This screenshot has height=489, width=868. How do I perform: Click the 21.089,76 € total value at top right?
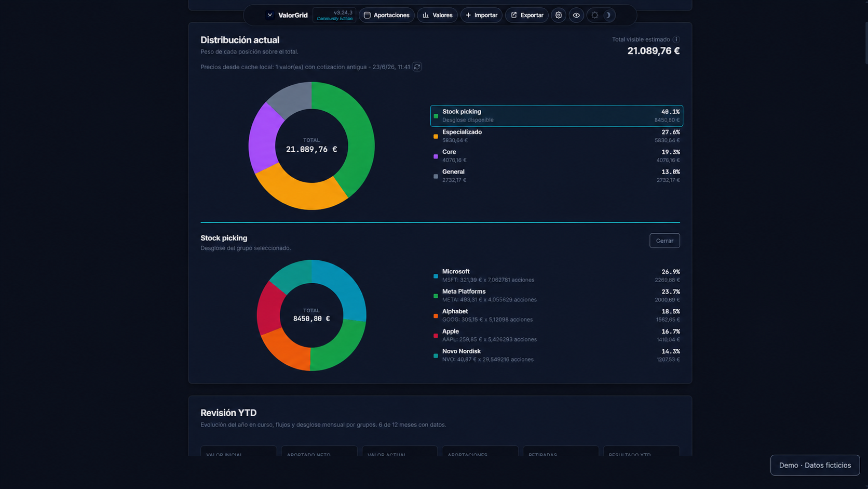[x=653, y=51]
